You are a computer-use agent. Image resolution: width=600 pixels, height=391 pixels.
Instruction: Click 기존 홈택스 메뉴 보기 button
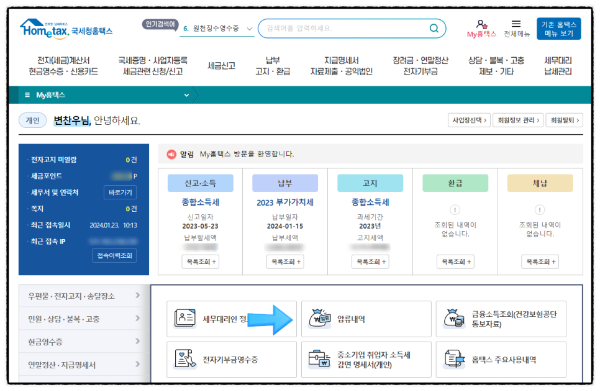point(559,29)
